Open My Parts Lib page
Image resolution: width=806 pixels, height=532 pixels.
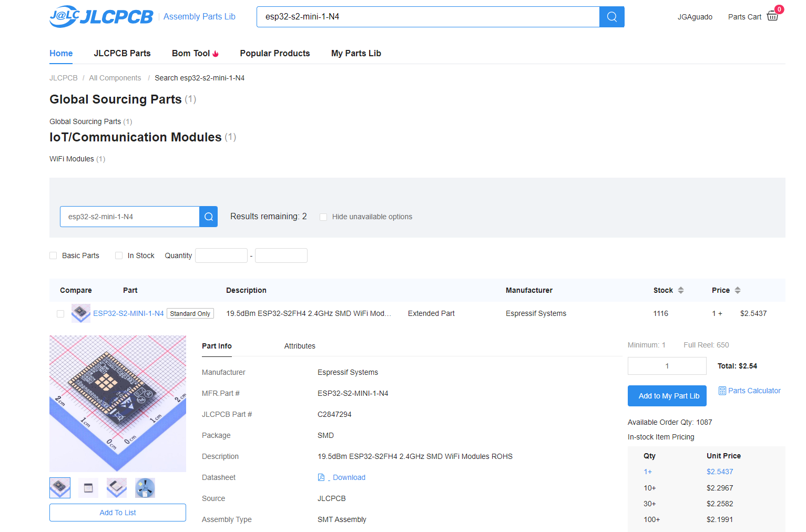[356, 53]
